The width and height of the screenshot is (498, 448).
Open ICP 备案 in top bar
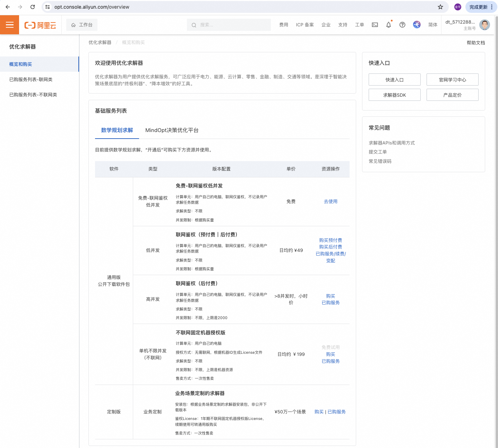point(305,25)
